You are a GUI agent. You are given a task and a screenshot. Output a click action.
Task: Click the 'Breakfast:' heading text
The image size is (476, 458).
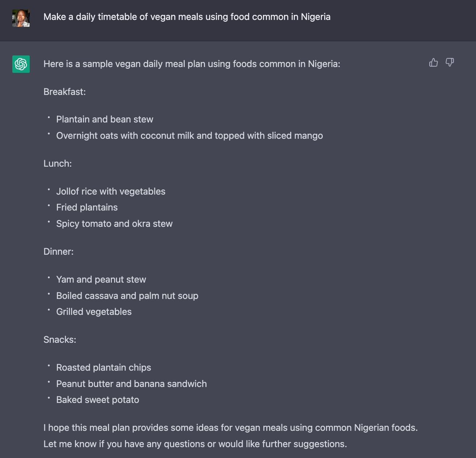(x=64, y=92)
